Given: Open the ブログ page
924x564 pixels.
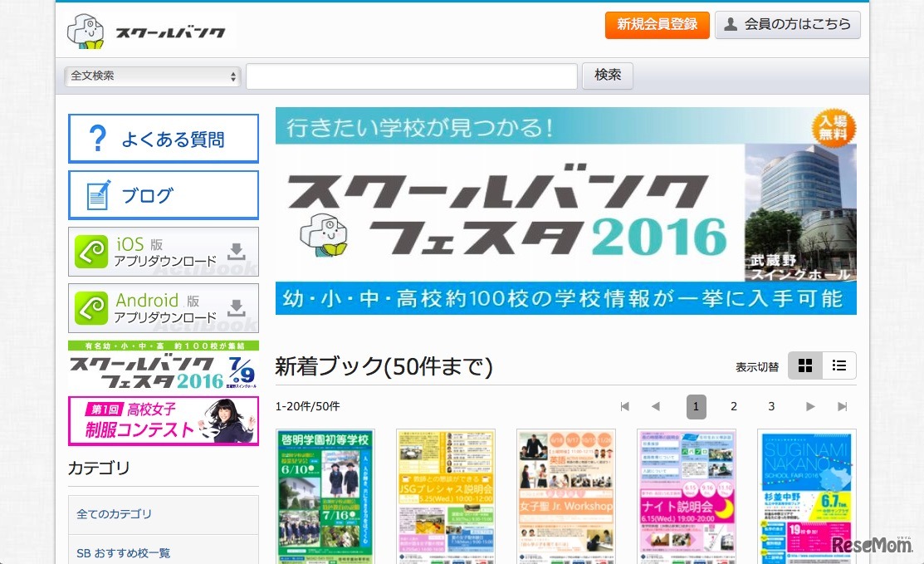Looking at the screenshot, I should (x=163, y=194).
